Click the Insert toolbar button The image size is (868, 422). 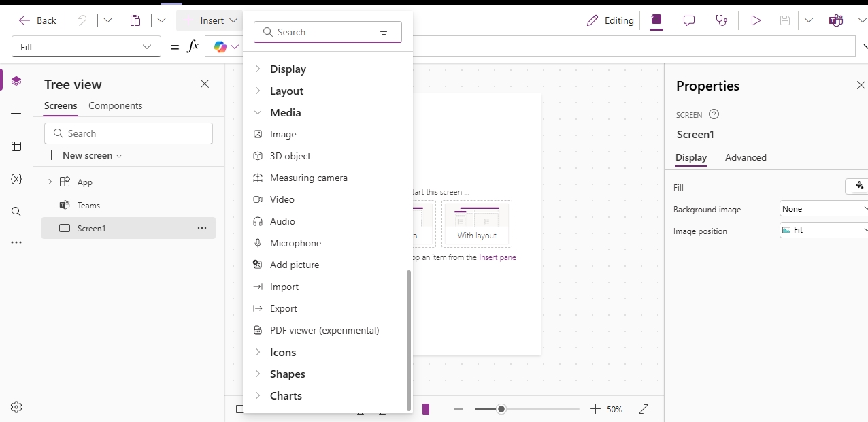pyautogui.click(x=210, y=20)
